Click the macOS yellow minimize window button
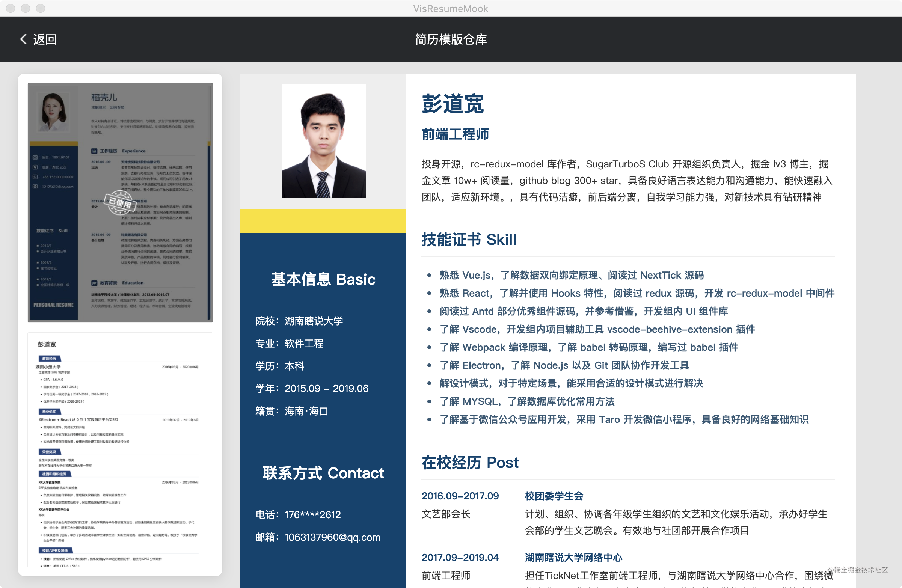The width and height of the screenshot is (902, 588). (26, 8)
